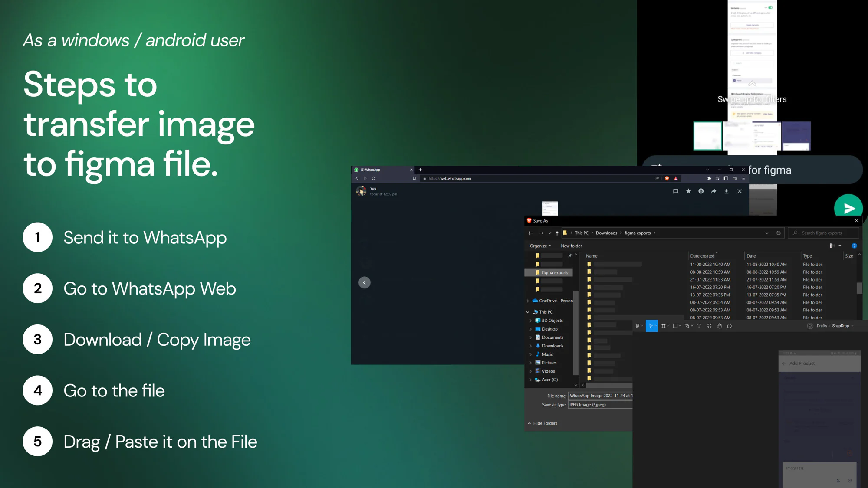Open the browser extensions puzzle icon
The height and width of the screenshot is (488, 868).
[709, 178]
